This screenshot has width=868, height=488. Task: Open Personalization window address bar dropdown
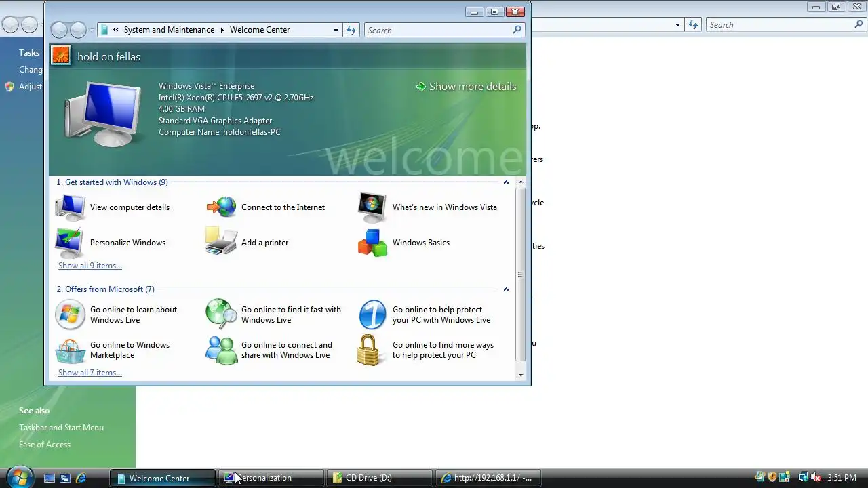pos(677,24)
